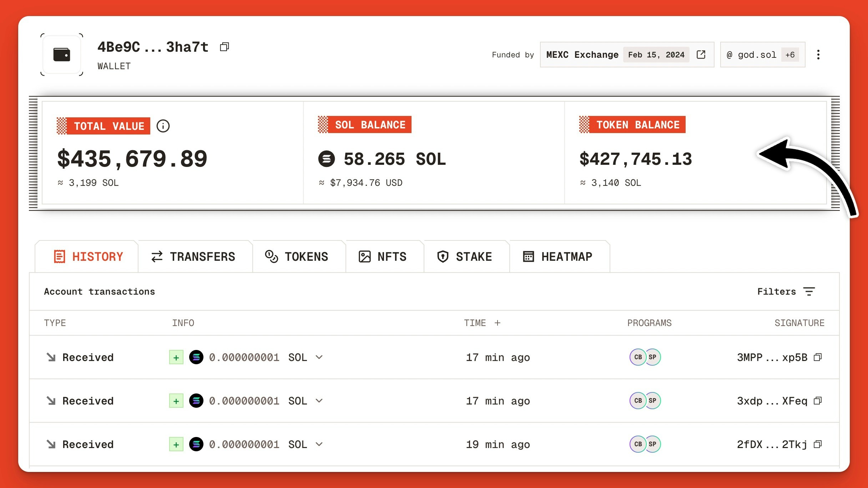This screenshot has height=488, width=868.
Task: Click the green plus badge on first Received row
Action: [x=176, y=357]
